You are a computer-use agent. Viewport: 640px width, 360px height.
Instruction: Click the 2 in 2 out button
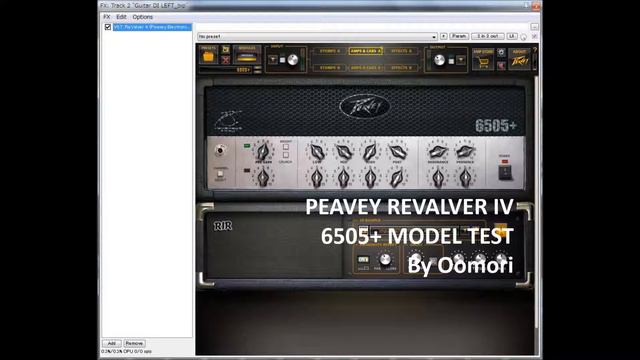(488, 36)
